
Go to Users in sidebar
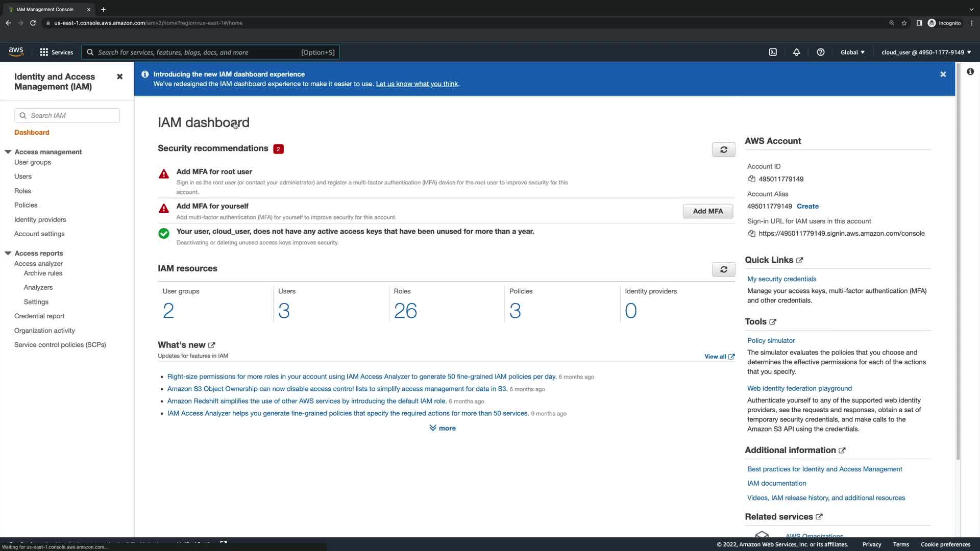point(23,177)
